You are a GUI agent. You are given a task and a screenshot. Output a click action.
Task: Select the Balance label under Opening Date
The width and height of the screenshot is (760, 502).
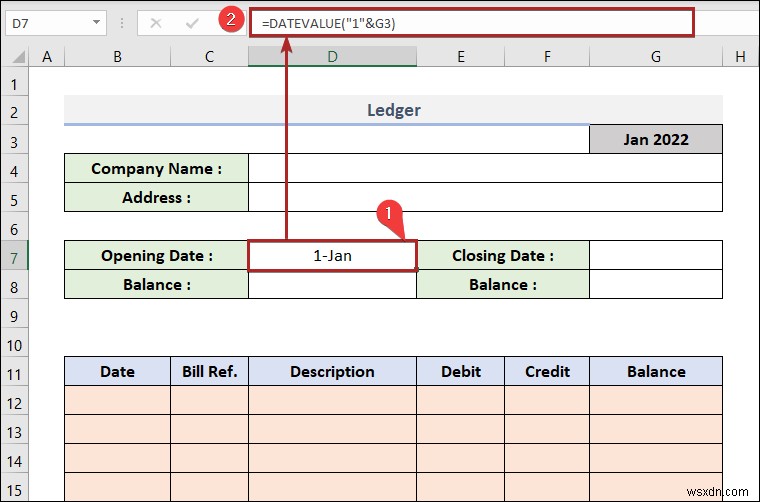point(156,284)
